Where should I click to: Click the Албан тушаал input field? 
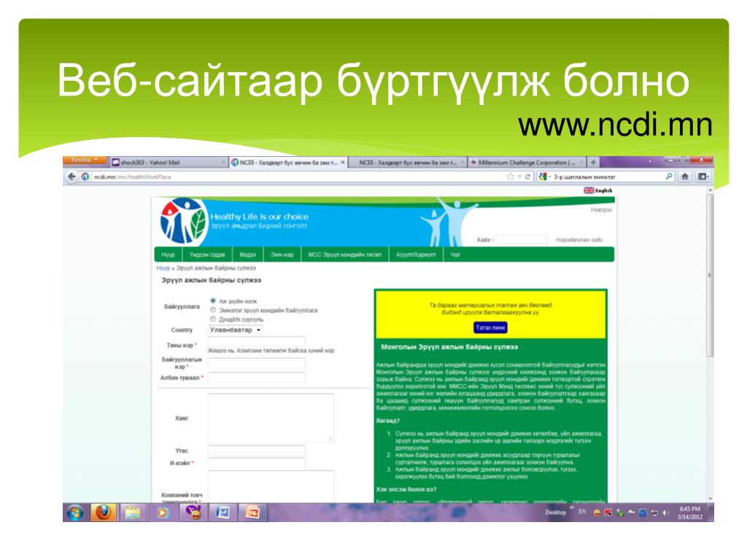[x=256, y=378]
